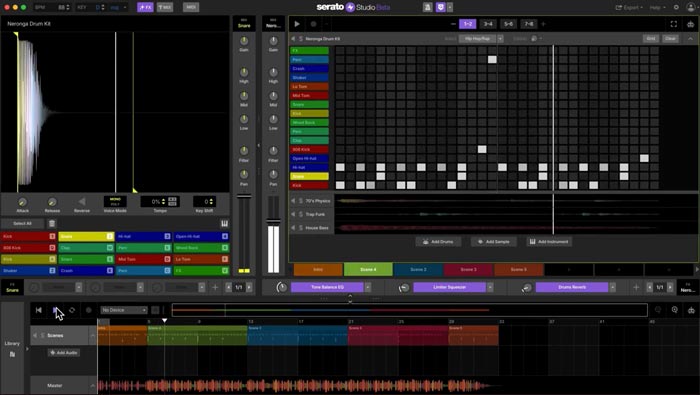
Task: Solo the Trap Funk track
Action: (301, 214)
